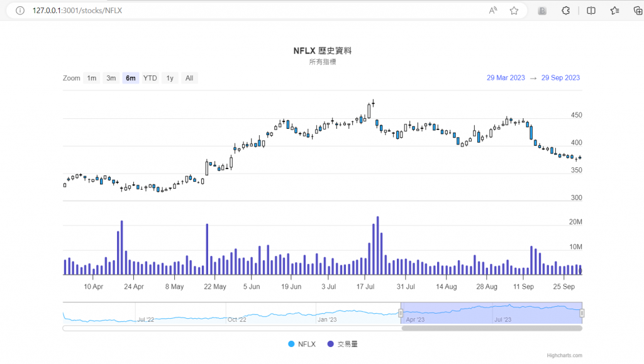
Task: Click the 450 price axis label
Action: click(x=576, y=115)
